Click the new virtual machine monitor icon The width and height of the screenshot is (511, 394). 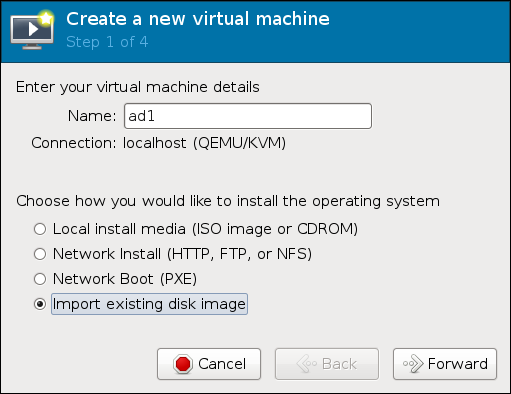(32, 30)
